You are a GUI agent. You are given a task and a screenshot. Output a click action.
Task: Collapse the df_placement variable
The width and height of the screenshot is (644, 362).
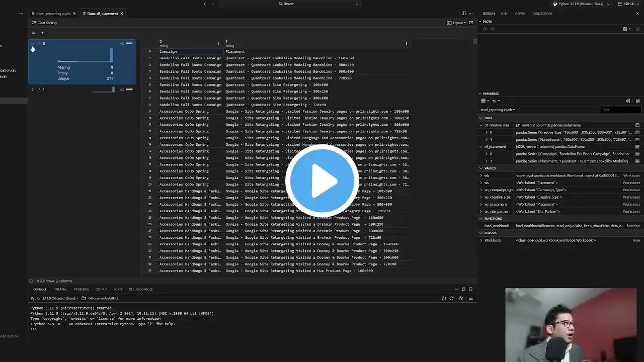(481, 147)
